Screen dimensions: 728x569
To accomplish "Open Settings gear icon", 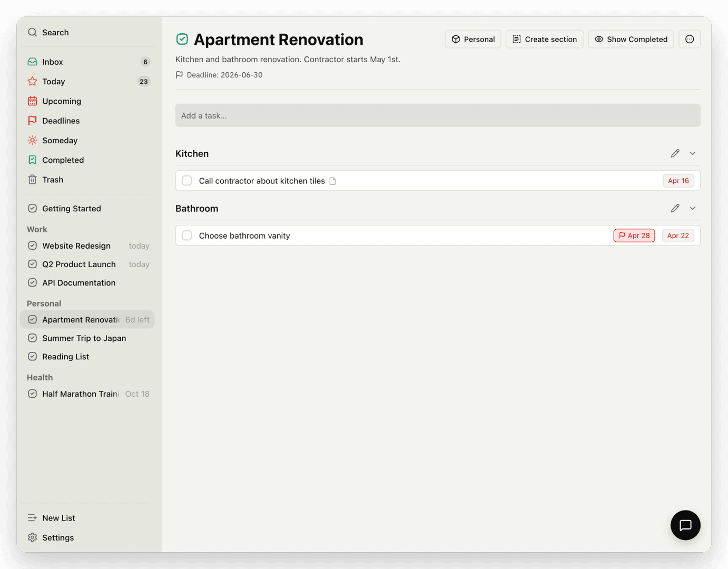I will tap(33, 537).
